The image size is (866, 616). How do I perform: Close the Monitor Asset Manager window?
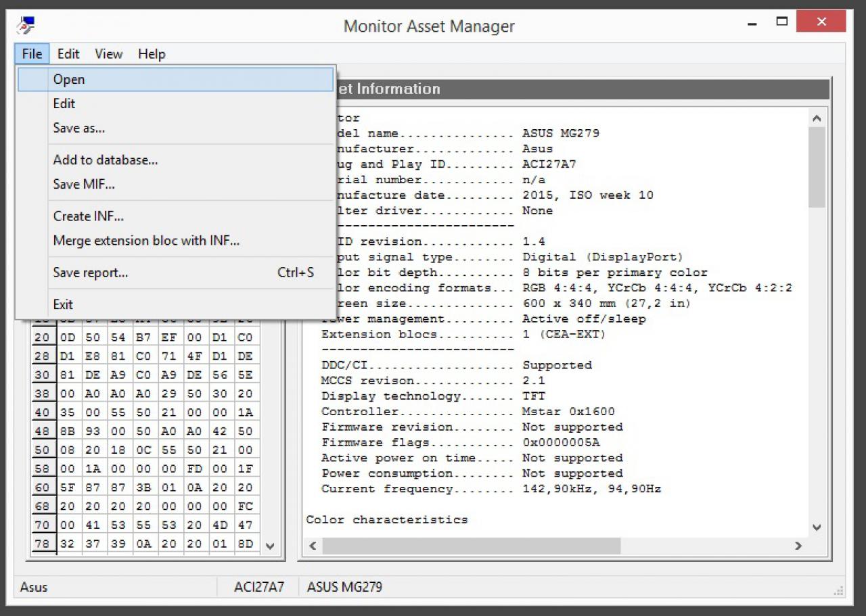pyautogui.click(x=821, y=22)
